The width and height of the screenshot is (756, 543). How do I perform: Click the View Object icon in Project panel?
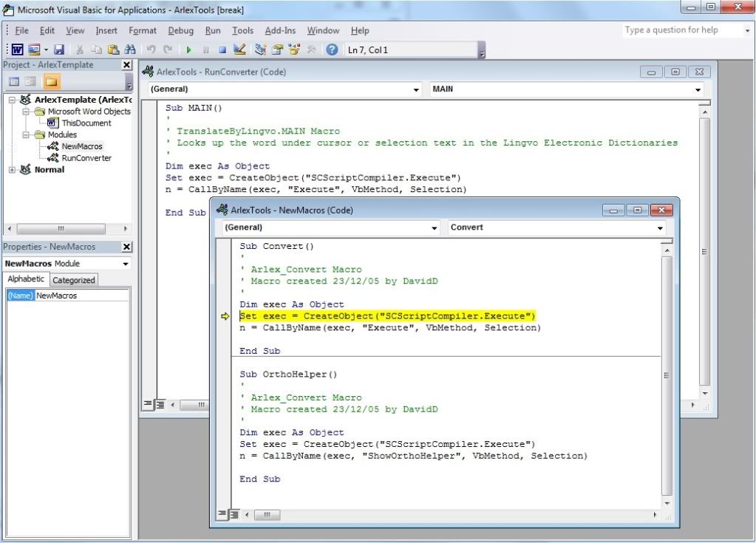(x=30, y=81)
